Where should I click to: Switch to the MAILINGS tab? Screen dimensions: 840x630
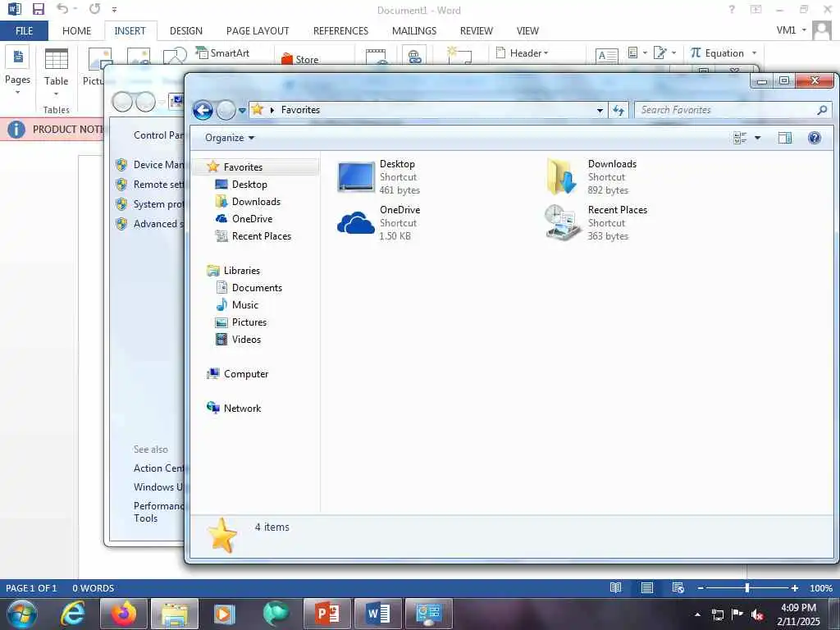pyautogui.click(x=414, y=30)
